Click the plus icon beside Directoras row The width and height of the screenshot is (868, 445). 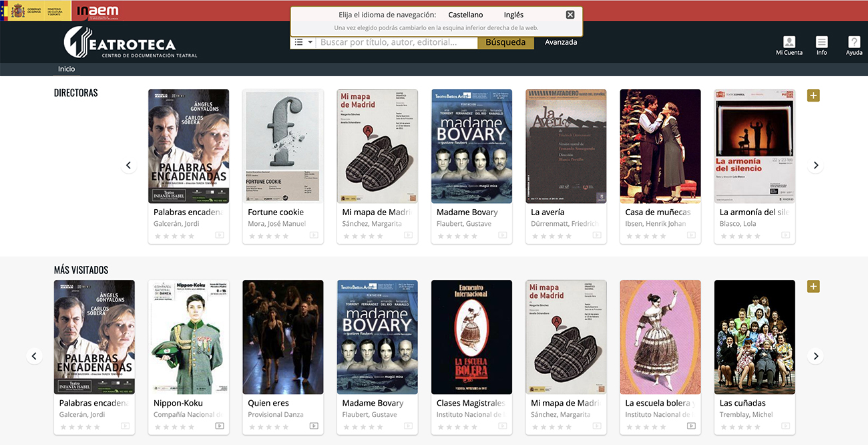[x=813, y=96]
